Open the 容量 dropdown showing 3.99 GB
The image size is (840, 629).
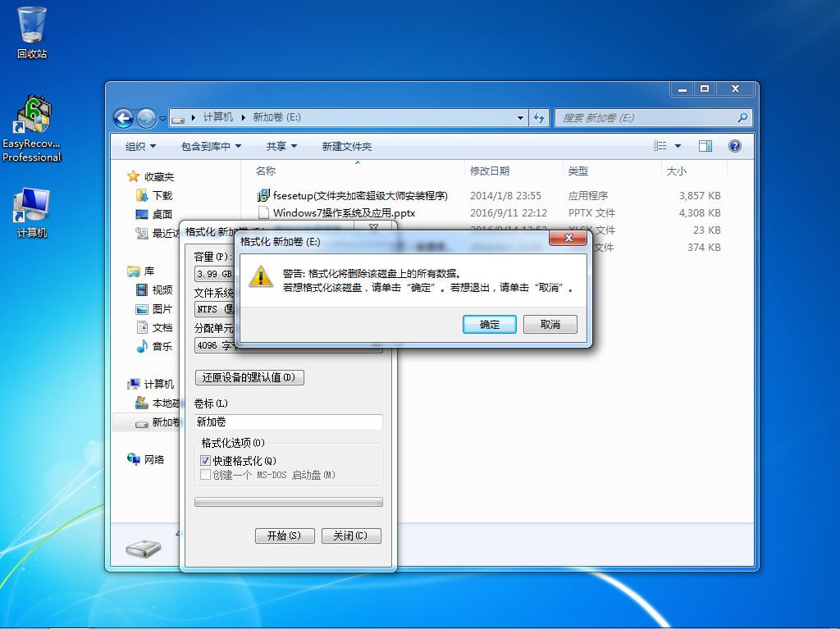pos(214,274)
